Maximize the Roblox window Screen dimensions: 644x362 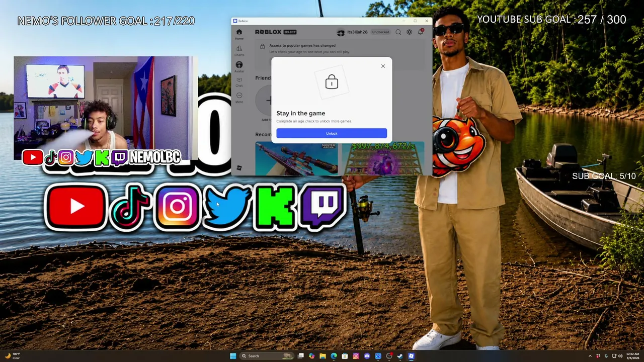pyautogui.click(x=415, y=21)
